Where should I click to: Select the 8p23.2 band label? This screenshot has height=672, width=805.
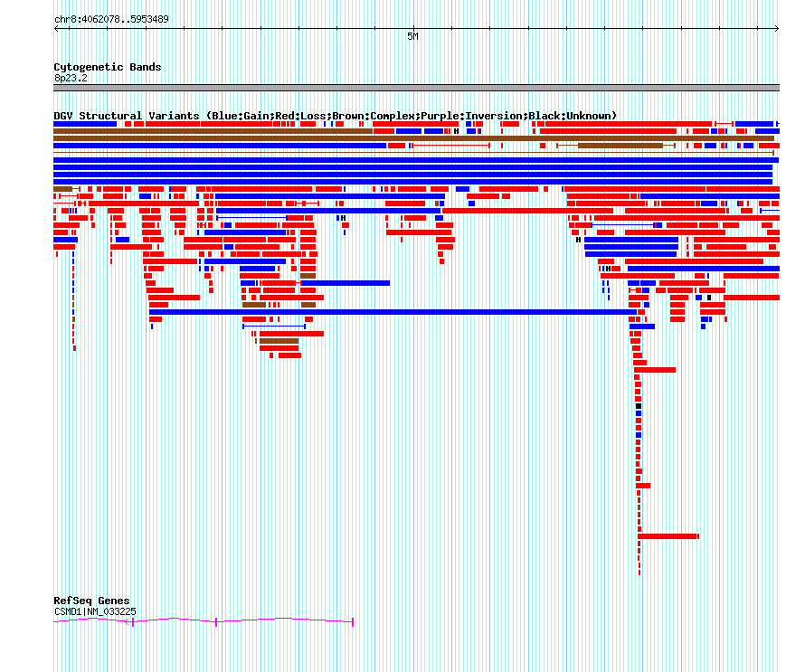(71, 78)
